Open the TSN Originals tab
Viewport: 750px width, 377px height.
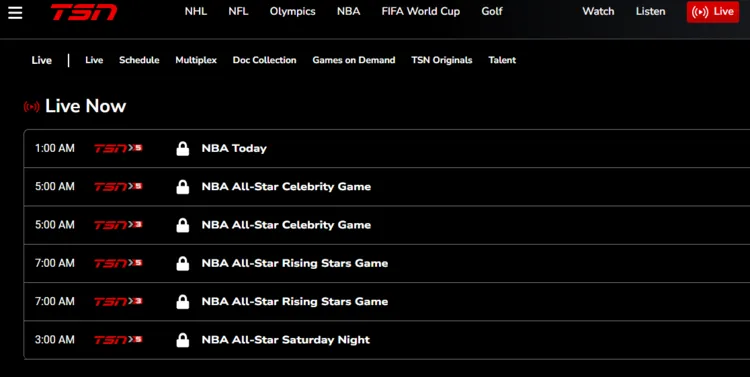(x=442, y=60)
